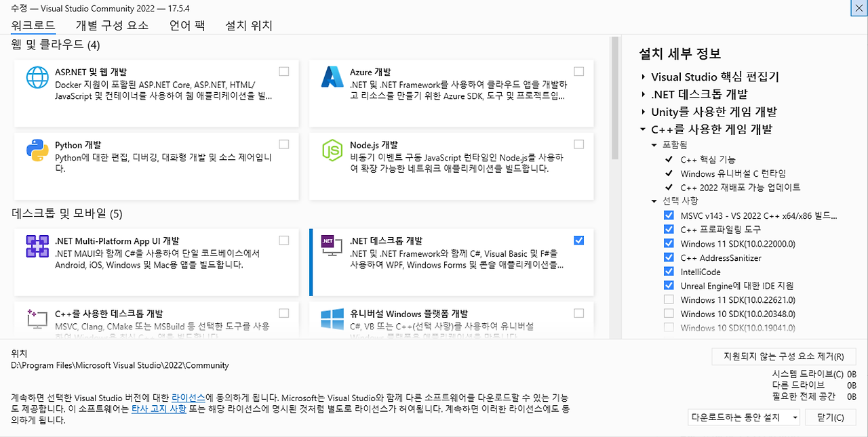Click the 데스크톱 및 모바일 (5) heading
Image resolution: width=868 pixels, height=437 pixels.
tap(67, 214)
